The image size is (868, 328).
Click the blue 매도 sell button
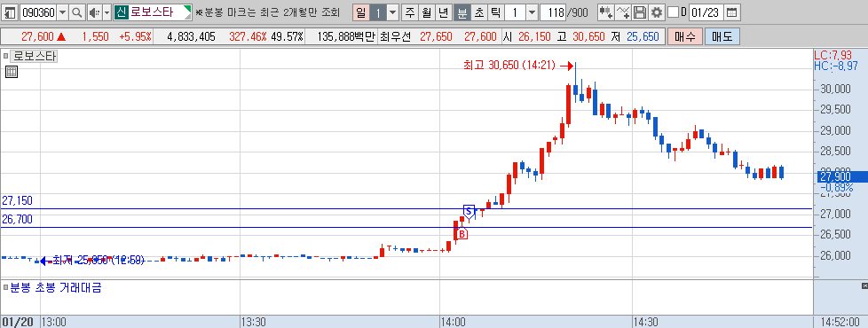[x=722, y=37]
